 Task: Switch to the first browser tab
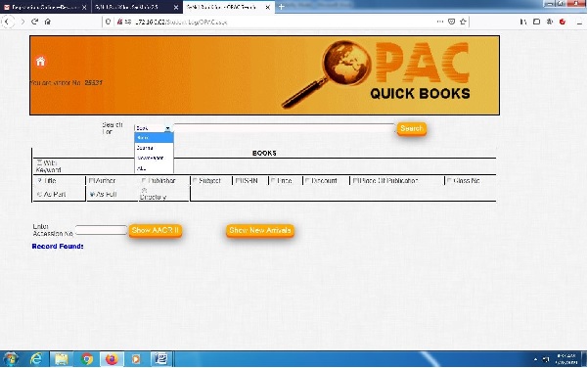coord(44,7)
